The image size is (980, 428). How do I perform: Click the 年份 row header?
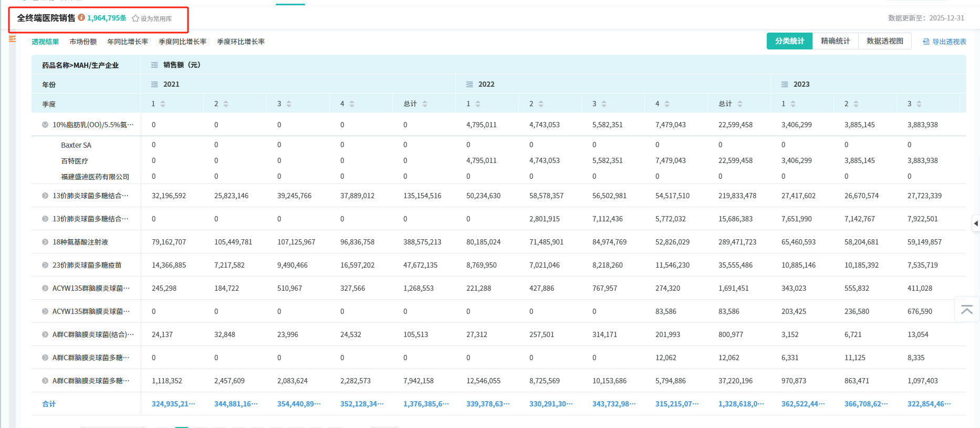point(49,85)
